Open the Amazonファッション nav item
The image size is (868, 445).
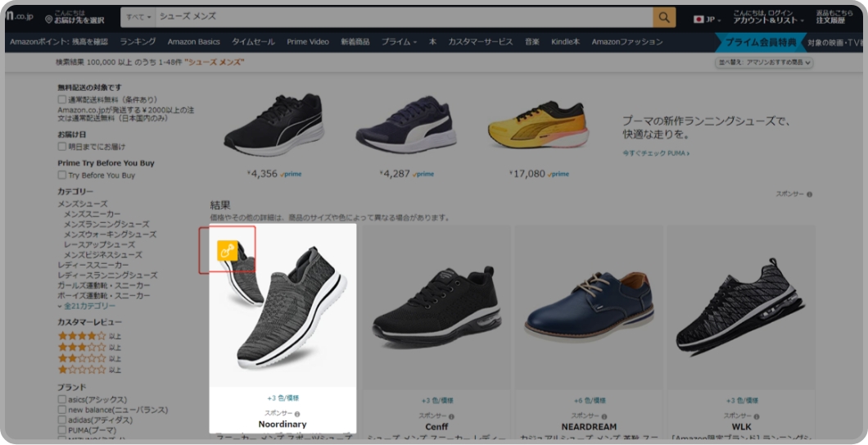pos(626,42)
